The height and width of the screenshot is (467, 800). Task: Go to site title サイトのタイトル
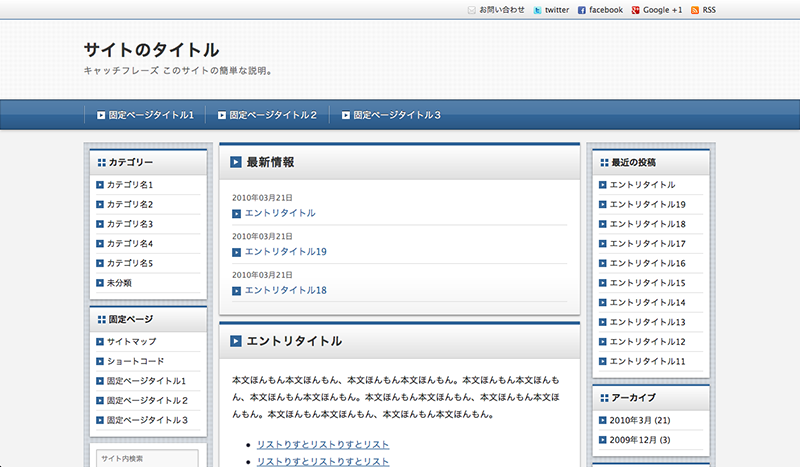tap(151, 49)
